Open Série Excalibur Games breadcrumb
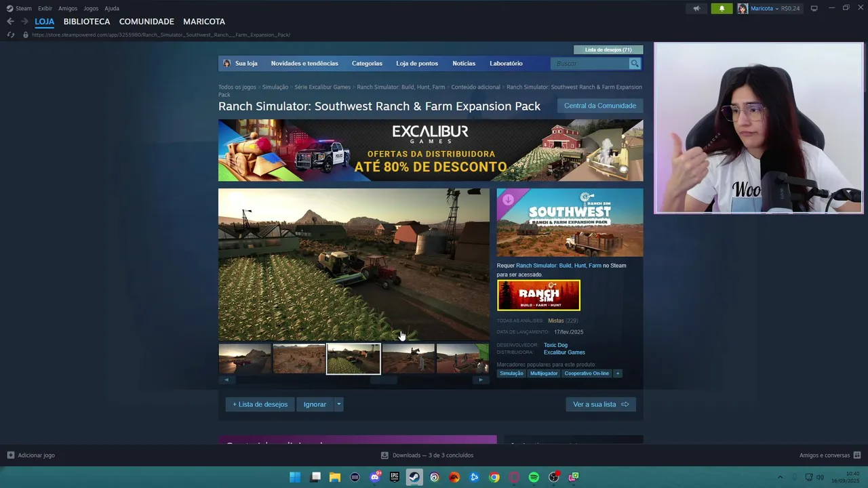868x488 pixels. [323, 87]
